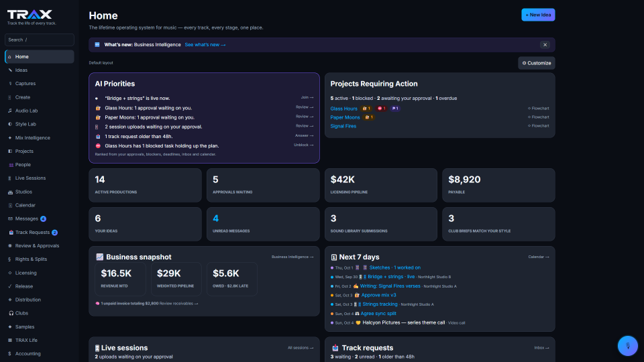This screenshot has width=644, height=362.
Task: Click the Track Requests count badge
Action: click(54, 233)
